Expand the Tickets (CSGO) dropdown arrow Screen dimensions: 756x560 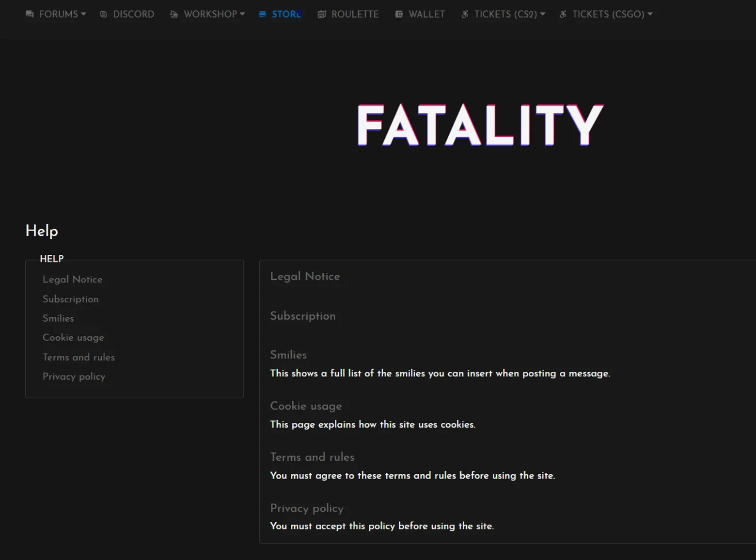pos(650,14)
